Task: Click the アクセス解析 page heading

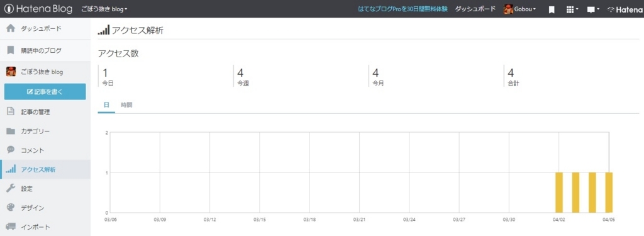Action: point(138,30)
